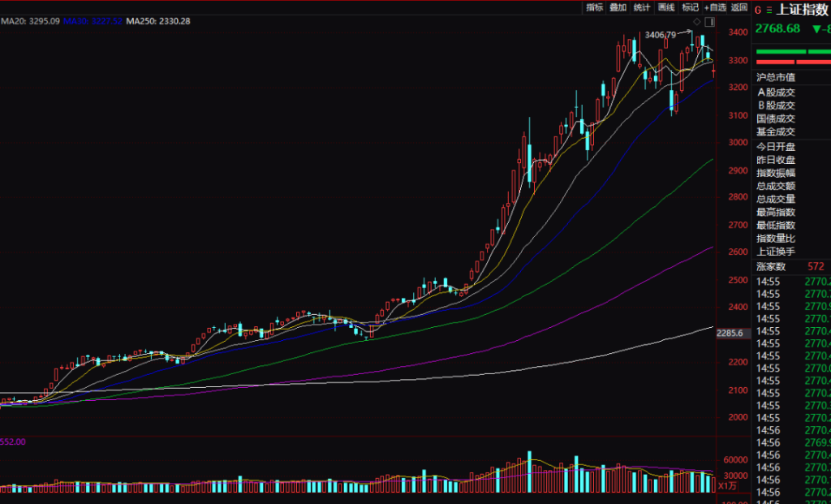Select the 画线 drawing tool
The width and height of the screenshot is (831, 504).
coord(666,7)
